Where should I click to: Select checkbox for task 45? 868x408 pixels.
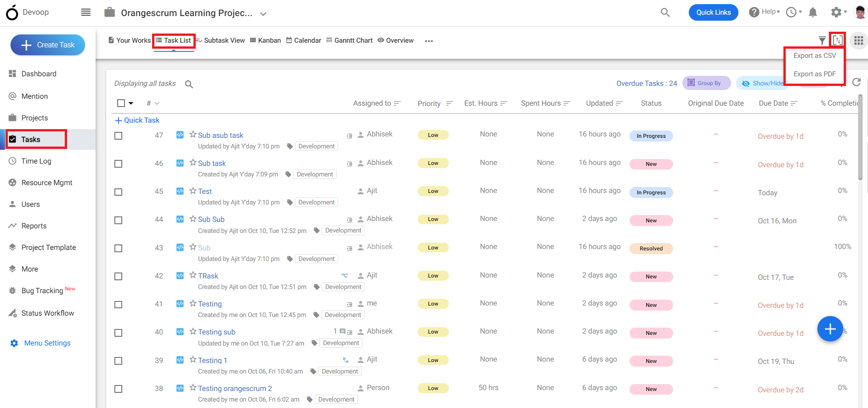click(x=118, y=192)
